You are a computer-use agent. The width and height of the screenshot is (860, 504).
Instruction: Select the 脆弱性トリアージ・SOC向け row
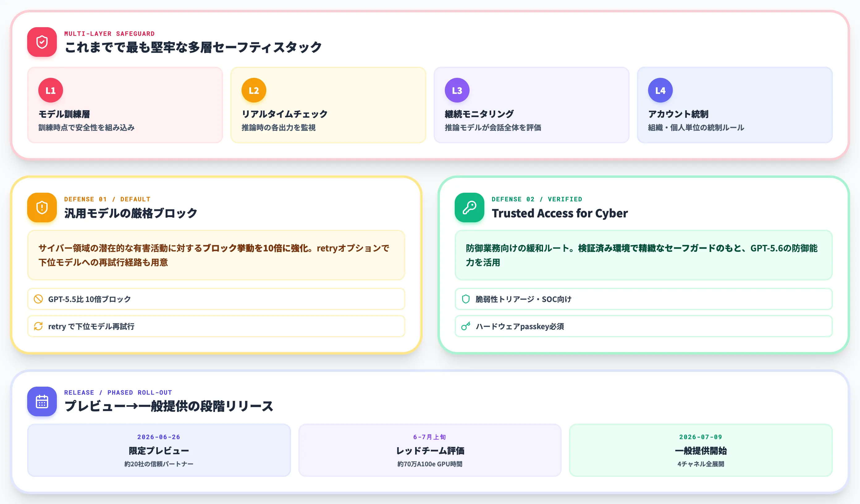click(x=644, y=299)
